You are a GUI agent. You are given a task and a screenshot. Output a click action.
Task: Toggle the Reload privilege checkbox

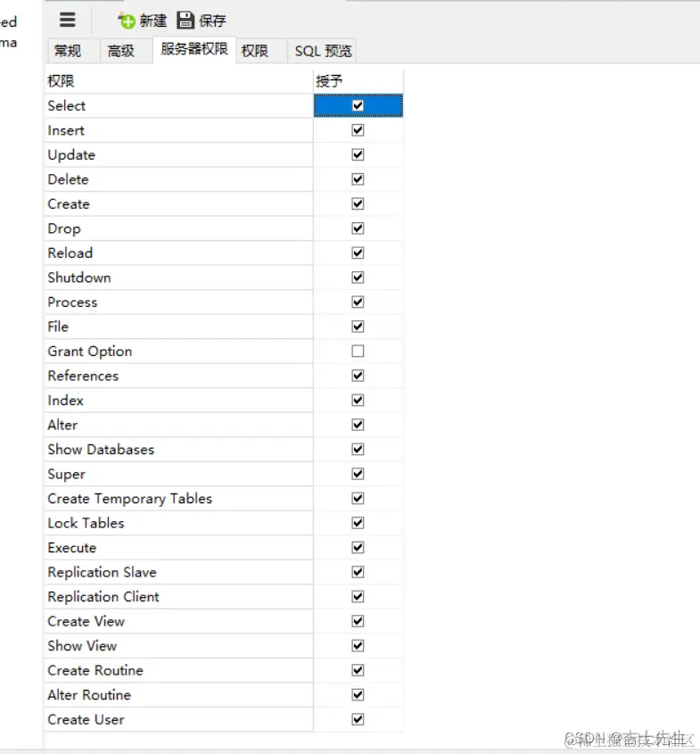coord(358,253)
